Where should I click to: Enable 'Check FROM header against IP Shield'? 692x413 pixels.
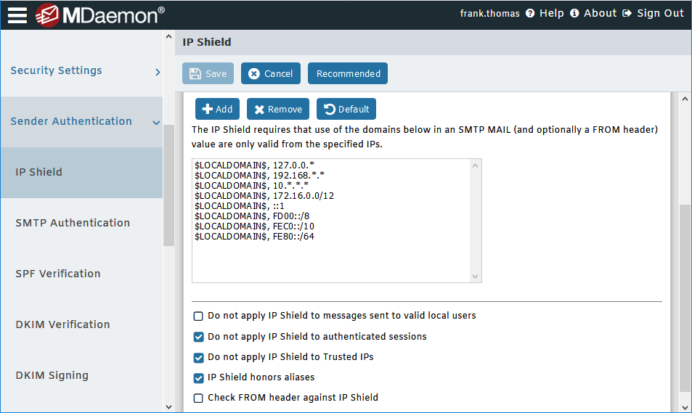pyautogui.click(x=199, y=398)
